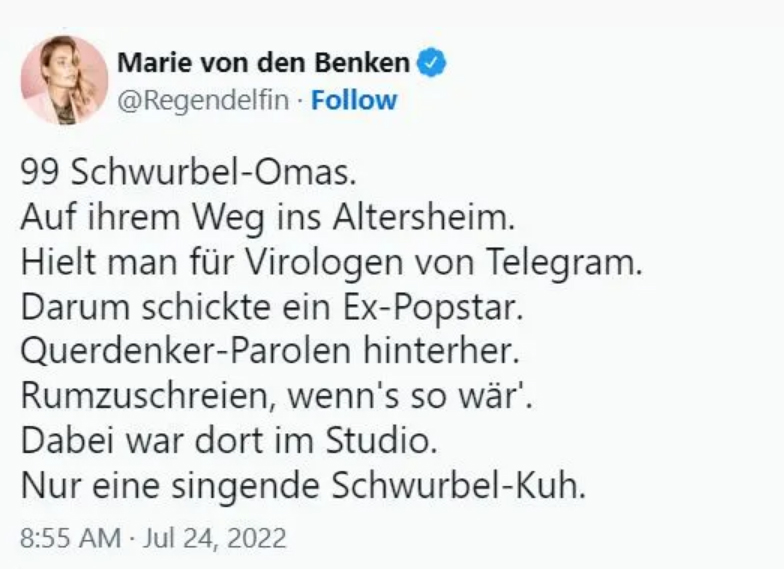
Task: Click the blue verified checkmark badge
Action: (431, 62)
